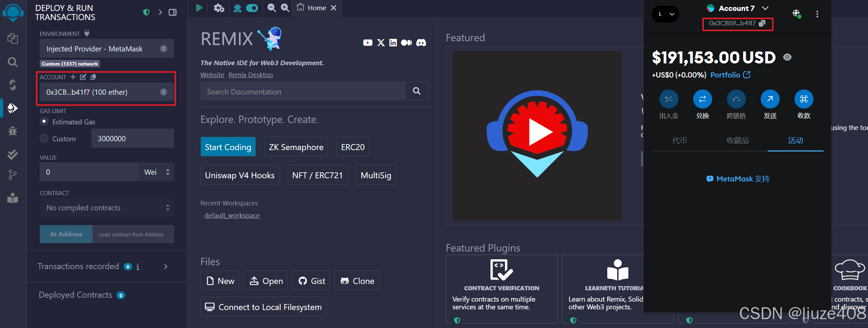Screen dimensions: 868x328
Task: Copy MetaMask address 0x3CB59...b41f7
Action: click(762, 23)
